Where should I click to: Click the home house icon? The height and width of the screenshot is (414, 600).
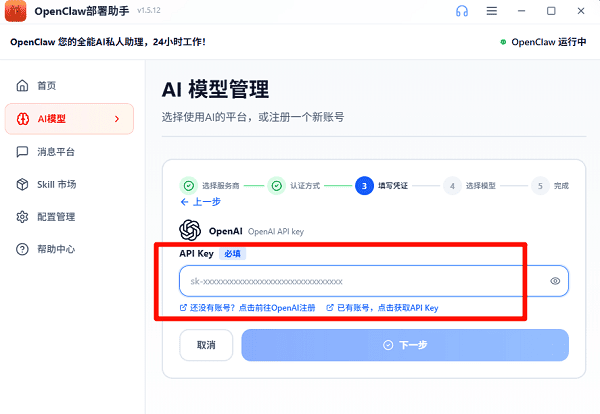coord(22,85)
